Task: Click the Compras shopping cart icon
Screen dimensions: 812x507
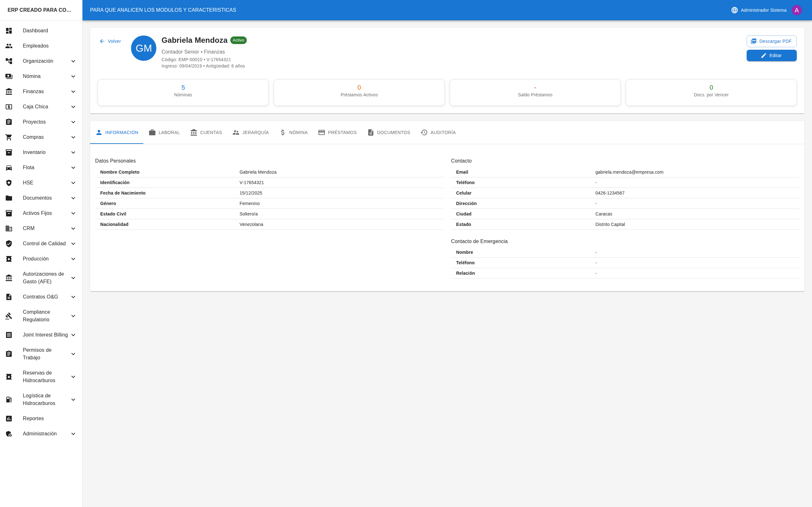Action: [x=9, y=137]
